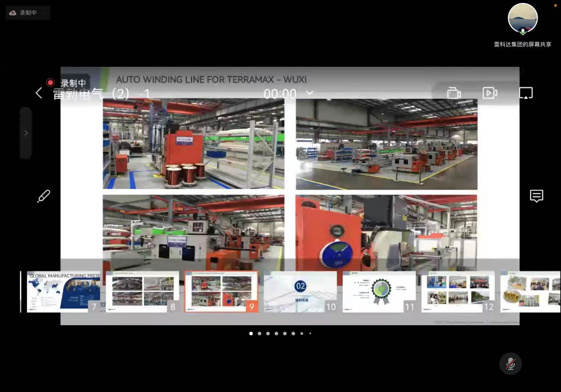This screenshot has height=392, width=561.
Task: Tap the back arrow beside the presentation title
Action: click(x=39, y=93)
